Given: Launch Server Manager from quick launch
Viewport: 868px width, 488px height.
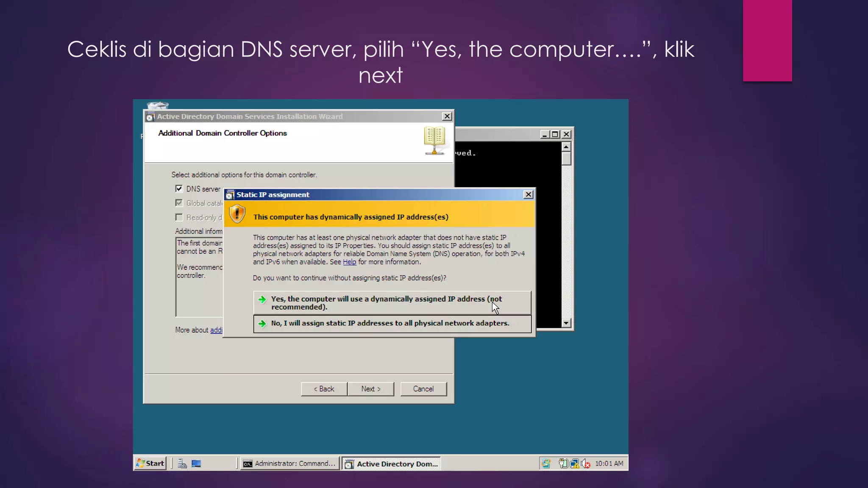Looking at the screenshot, I should (182, 463).
